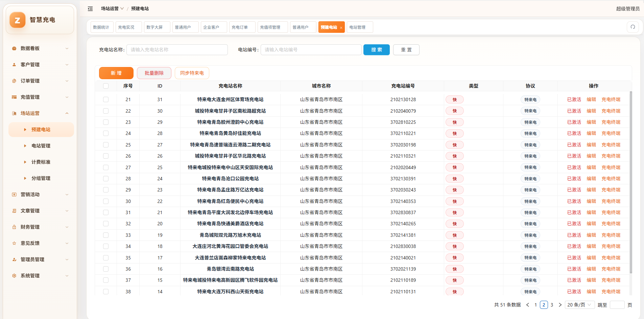Viewport: 644px width, 319px height.
Task: Open the 20条/页 page size dropdown
Action: tap(580, 305)
